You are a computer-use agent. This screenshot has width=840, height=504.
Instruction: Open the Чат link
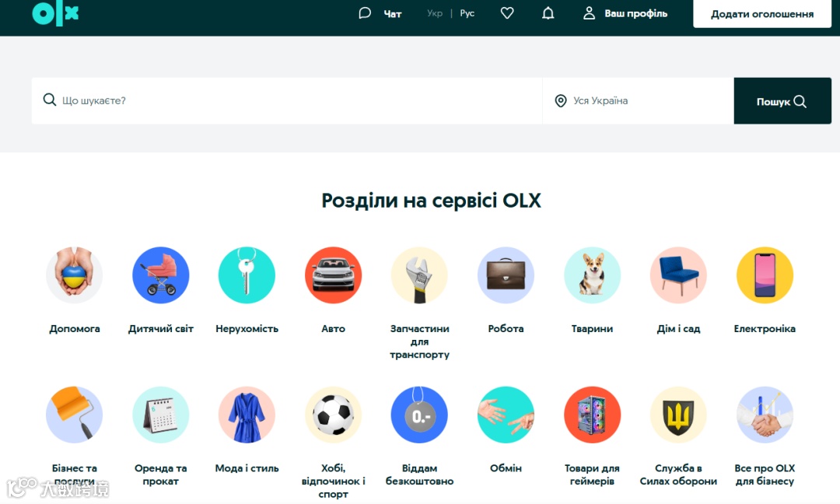[x=393, y=14]
